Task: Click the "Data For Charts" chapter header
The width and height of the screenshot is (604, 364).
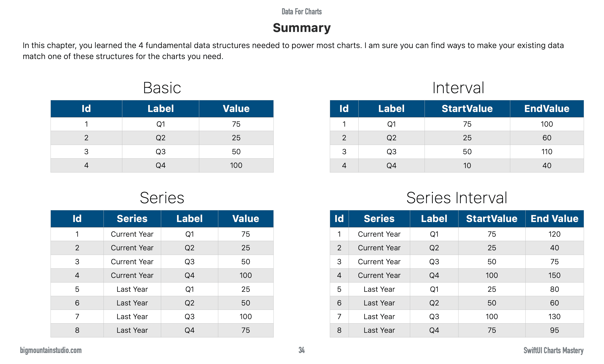Action: coord(302,11)
